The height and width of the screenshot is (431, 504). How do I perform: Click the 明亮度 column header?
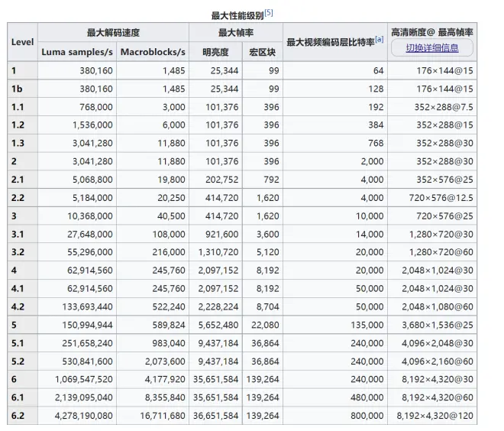click(215, 52)
